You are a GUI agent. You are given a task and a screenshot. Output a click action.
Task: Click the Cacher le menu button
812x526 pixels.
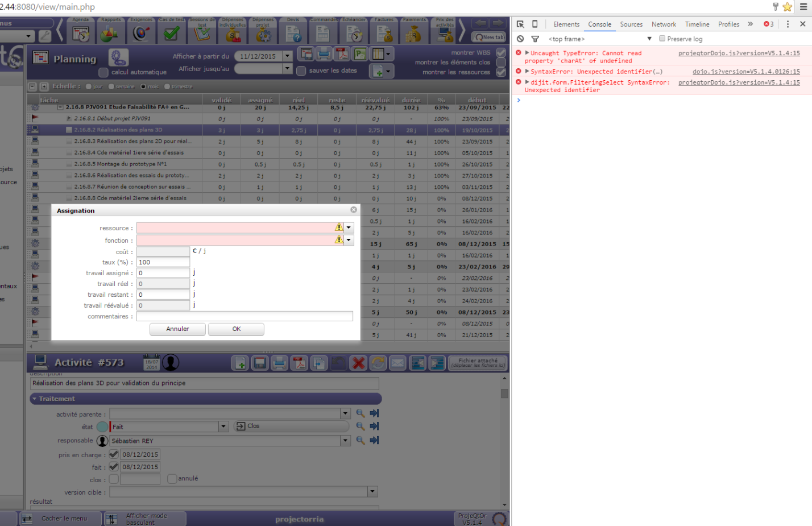[61, 519]
